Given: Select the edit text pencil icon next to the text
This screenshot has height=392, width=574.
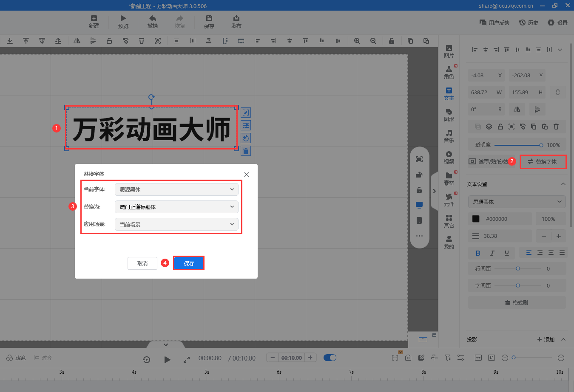Looking at the screenshot, I should point(245,112).
